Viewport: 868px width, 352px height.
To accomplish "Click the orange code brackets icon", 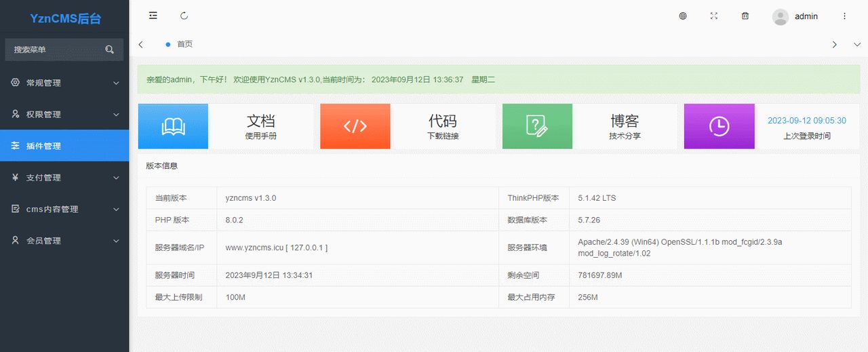I will pos(355,126).
